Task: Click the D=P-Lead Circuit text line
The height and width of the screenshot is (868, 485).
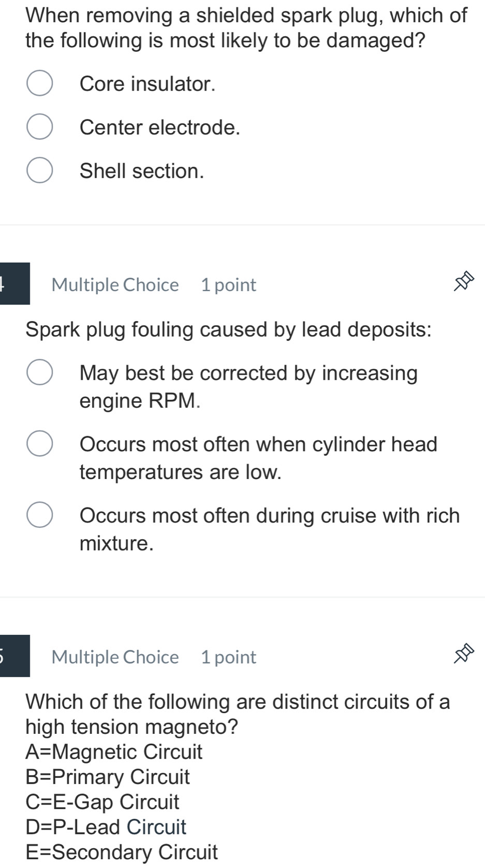Action: (106, 827)
